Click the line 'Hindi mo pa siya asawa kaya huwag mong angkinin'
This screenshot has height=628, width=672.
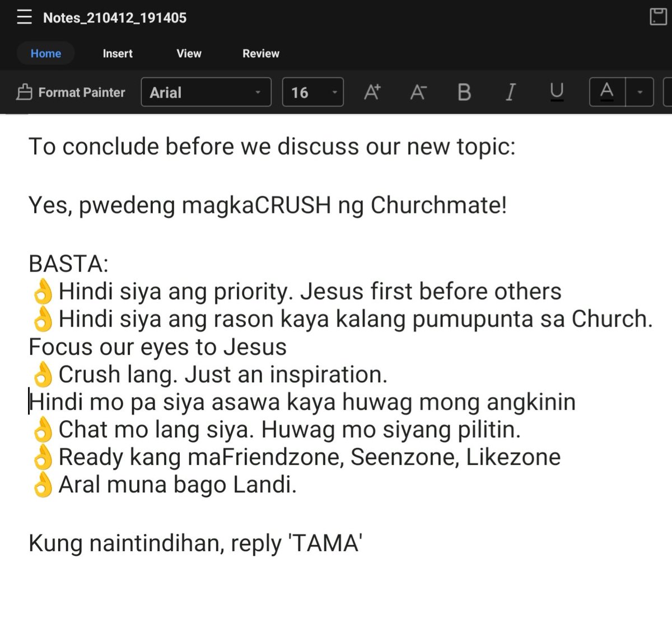tap(302, 402)
